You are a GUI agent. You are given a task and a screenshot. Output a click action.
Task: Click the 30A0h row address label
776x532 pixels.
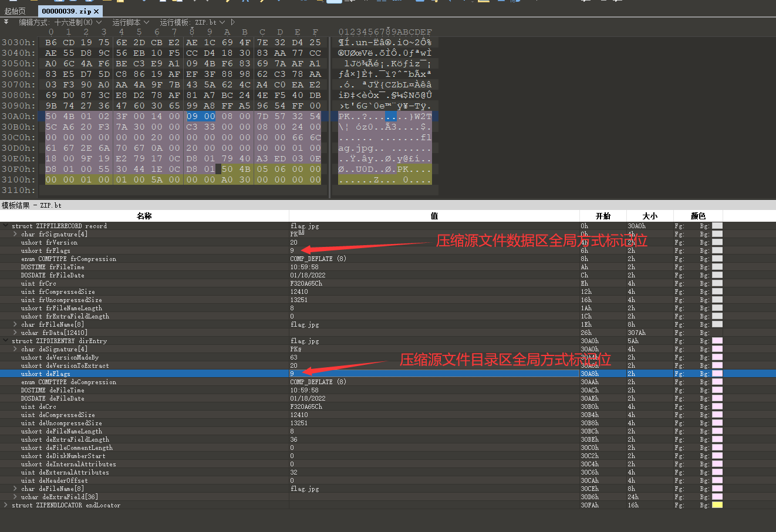18,116
